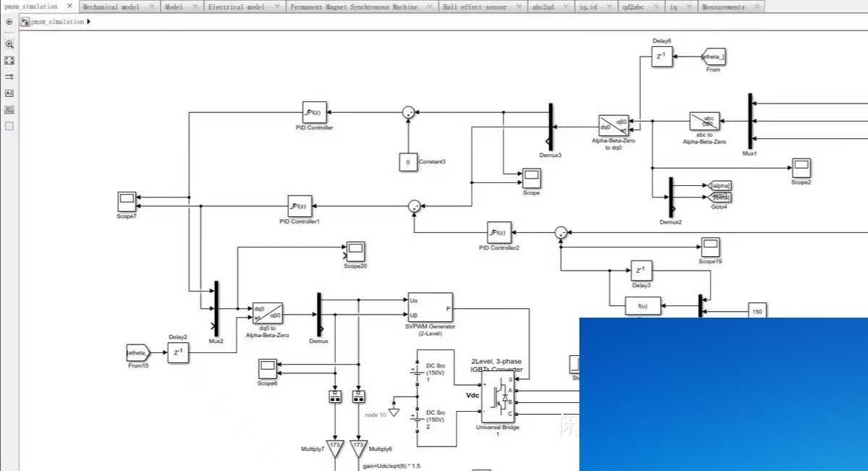Screen dimensions: 868x471
Task: Click the hide/show model browser icon
Action: click(9, 22)
